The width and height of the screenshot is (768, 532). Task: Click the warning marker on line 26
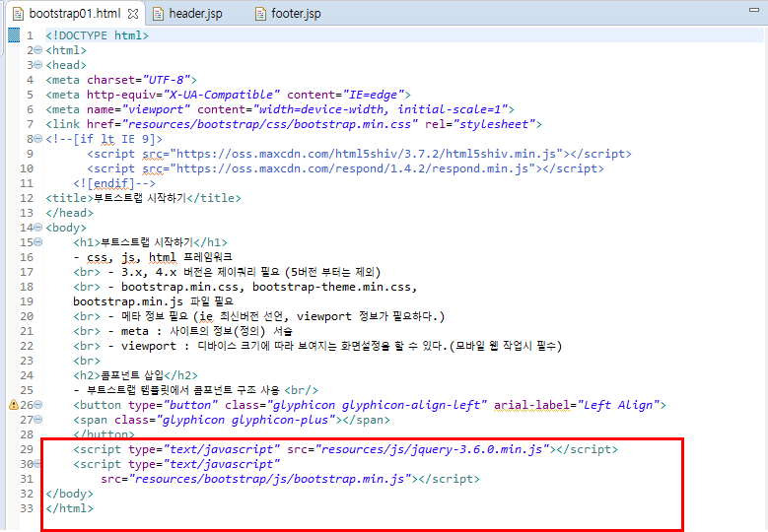(x=14, y=405)
